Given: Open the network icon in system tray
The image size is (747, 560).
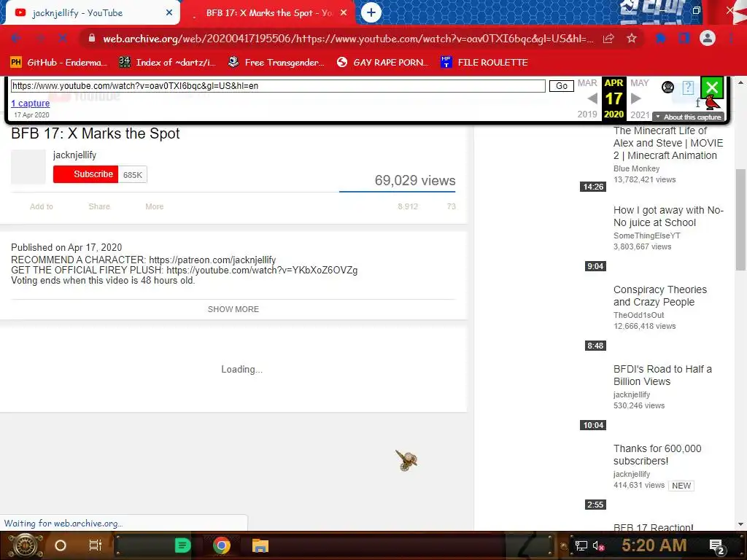Looking at the screenshot, I should (x=581, y=545).
